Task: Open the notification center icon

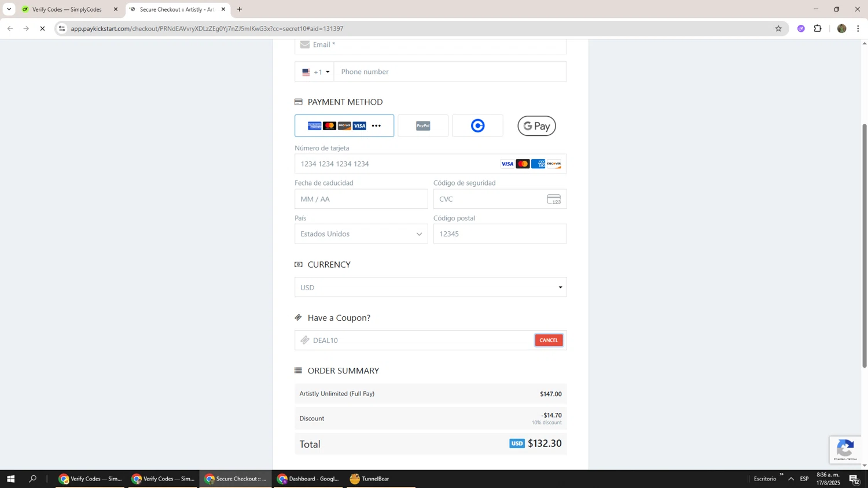Action: (855, 479)
